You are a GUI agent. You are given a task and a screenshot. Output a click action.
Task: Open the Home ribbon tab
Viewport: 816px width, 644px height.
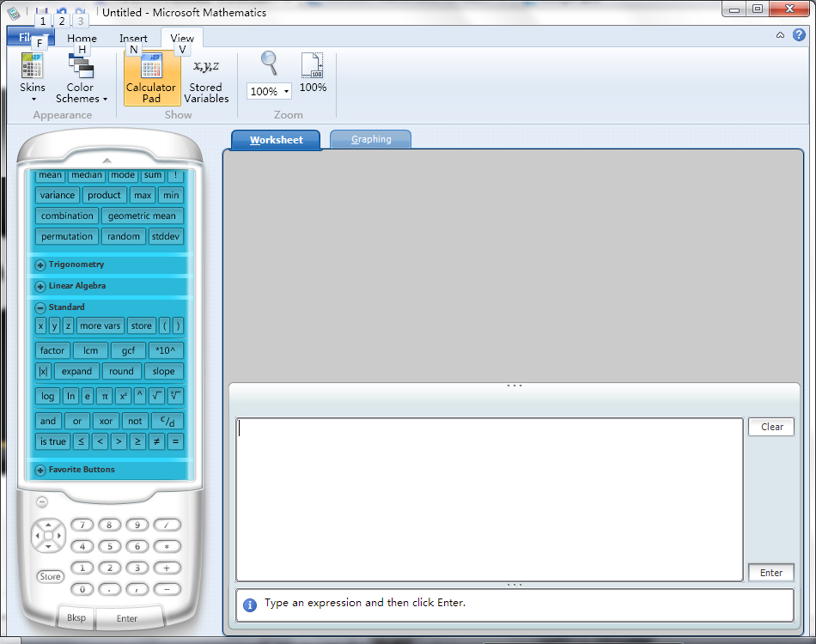pyautogui.click(x=82, y=38)
